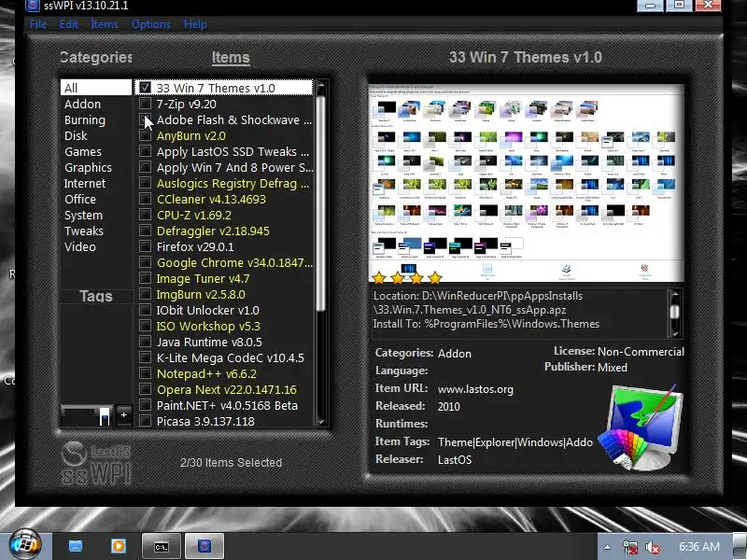Click the plus button below Tags
The height and width of the screenshot is (560, 747).
(124, 414)
